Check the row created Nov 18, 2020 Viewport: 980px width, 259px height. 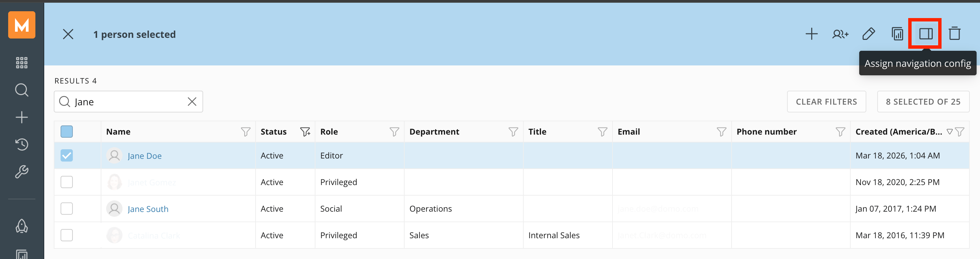tap(67, 182)
